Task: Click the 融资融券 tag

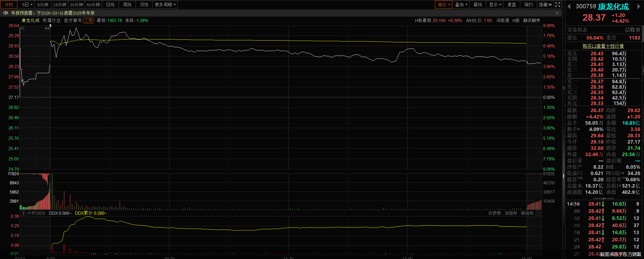Action: (x=532, y=21)
